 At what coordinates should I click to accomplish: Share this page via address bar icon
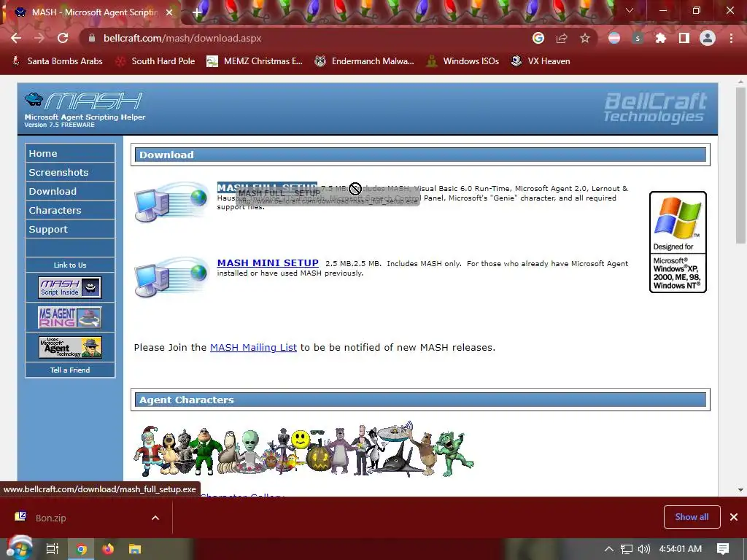coord(562,38)
